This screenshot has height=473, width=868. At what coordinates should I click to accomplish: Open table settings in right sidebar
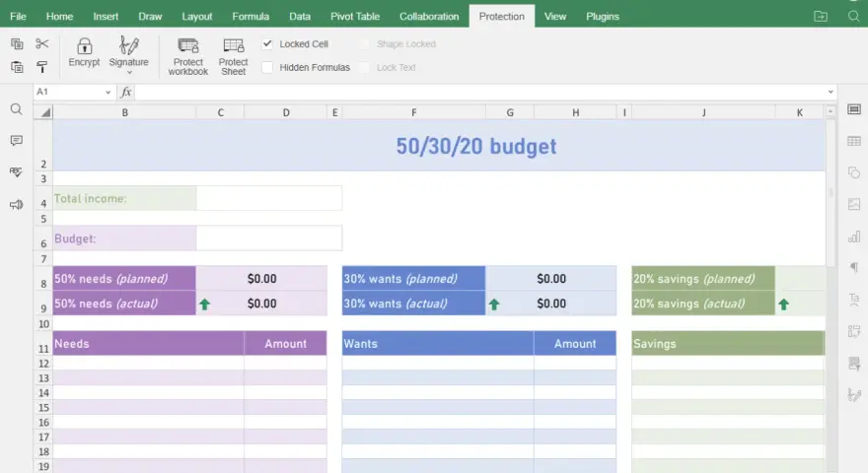tap(854, 141)
